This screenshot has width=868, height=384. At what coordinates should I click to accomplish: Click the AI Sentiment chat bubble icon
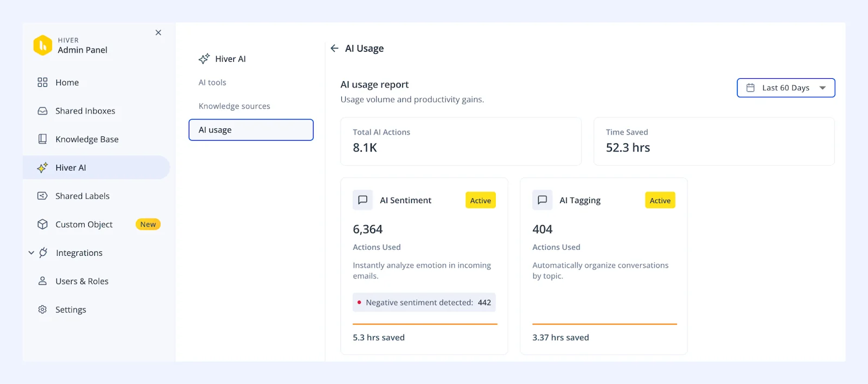[x=363, y=200]
